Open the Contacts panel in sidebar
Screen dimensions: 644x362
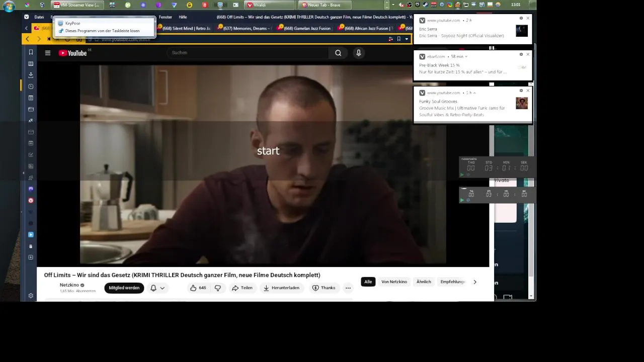[x=31, y=177]
